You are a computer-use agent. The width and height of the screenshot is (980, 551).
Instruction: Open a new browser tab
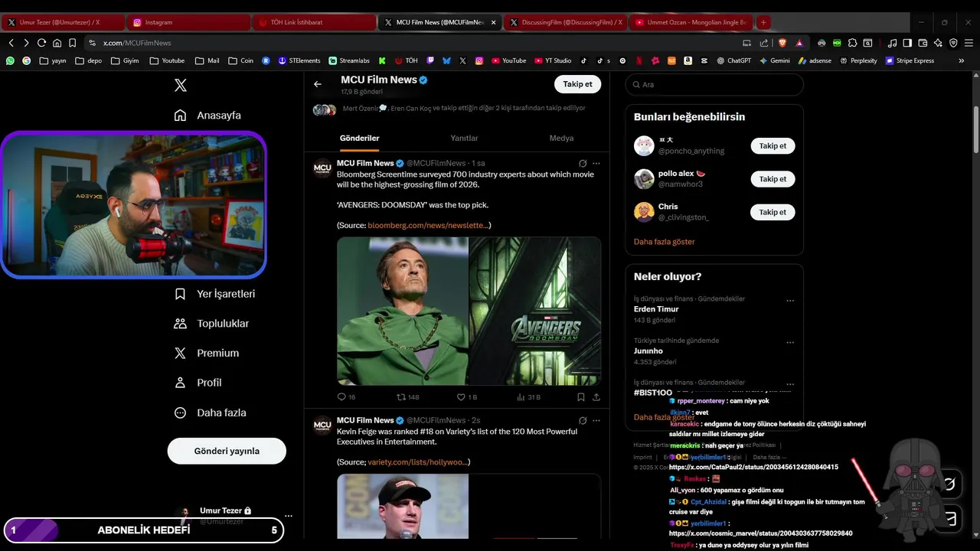763,23
